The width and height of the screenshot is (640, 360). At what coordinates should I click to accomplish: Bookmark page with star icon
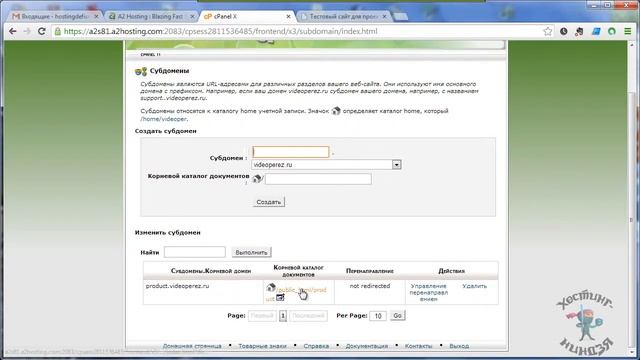point(548,31)
